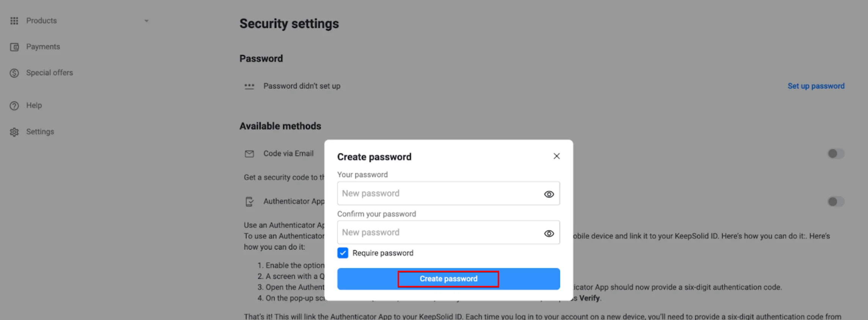Open Special offers in the sidebar
This screenshot has height=320, width=868.
click(x=49, y=72)
